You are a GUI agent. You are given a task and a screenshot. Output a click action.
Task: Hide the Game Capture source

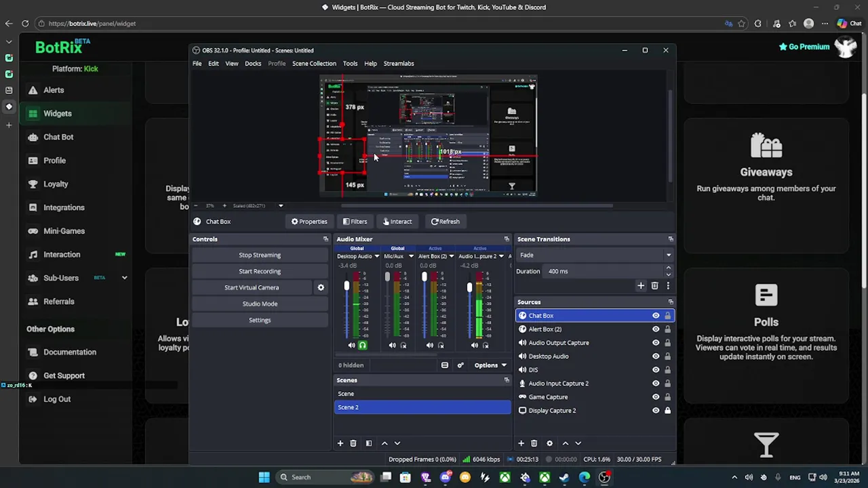click(656, 397)
